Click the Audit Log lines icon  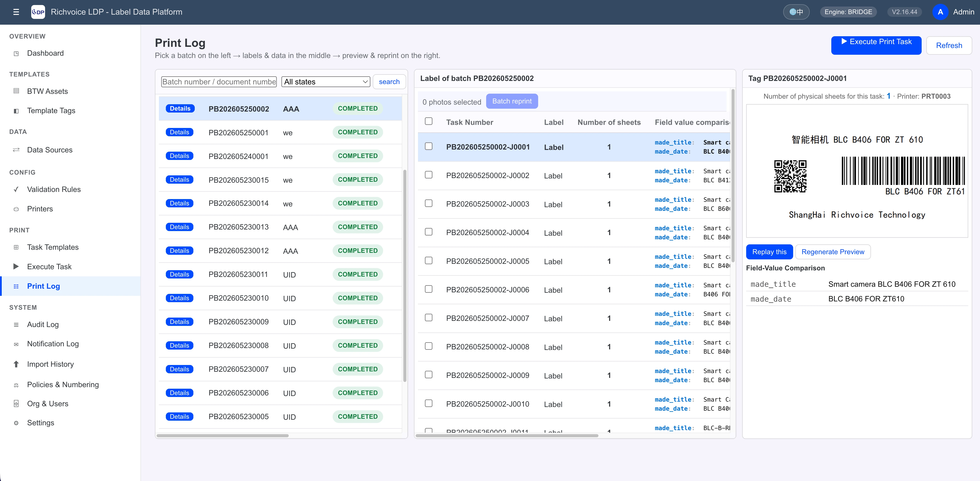[16, 325]
